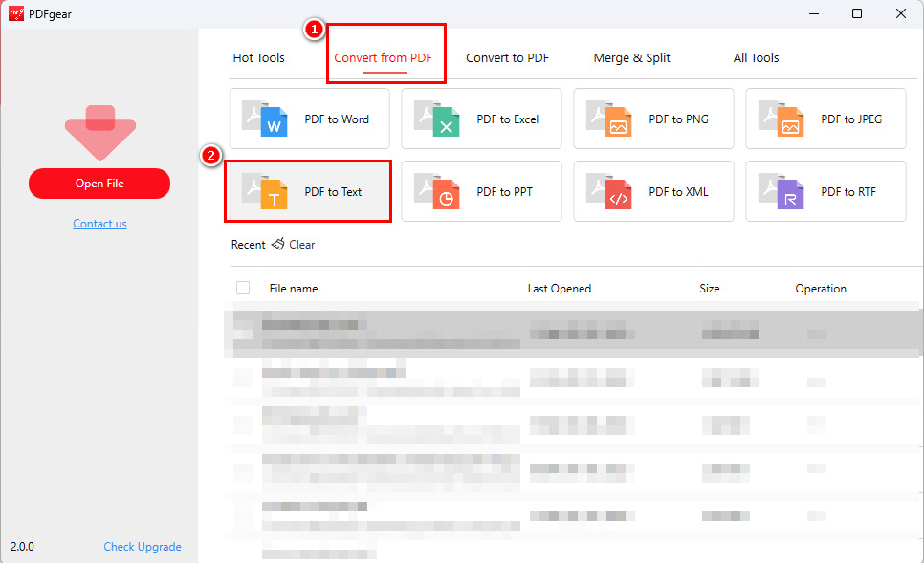Open the PDF to PPT icon
The image size is (924, 563).
coord(437,191)
